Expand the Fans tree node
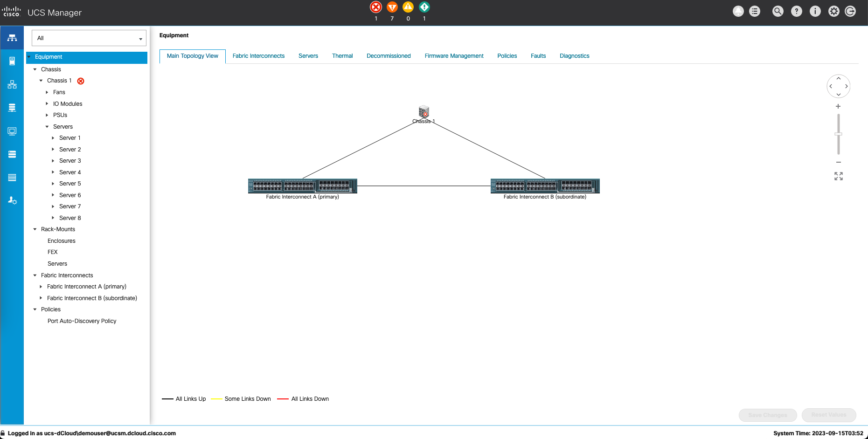 pos(47,92)
